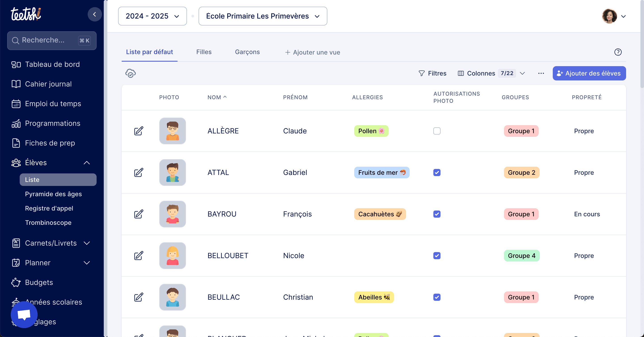Open Registre d'appel
The width and height of the screenshot is (644, 337).
point(49,208)
